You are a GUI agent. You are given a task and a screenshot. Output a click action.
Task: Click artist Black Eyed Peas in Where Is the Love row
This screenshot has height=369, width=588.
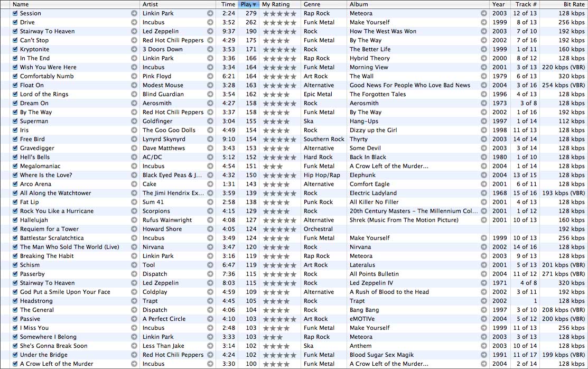tap(172, 175)
